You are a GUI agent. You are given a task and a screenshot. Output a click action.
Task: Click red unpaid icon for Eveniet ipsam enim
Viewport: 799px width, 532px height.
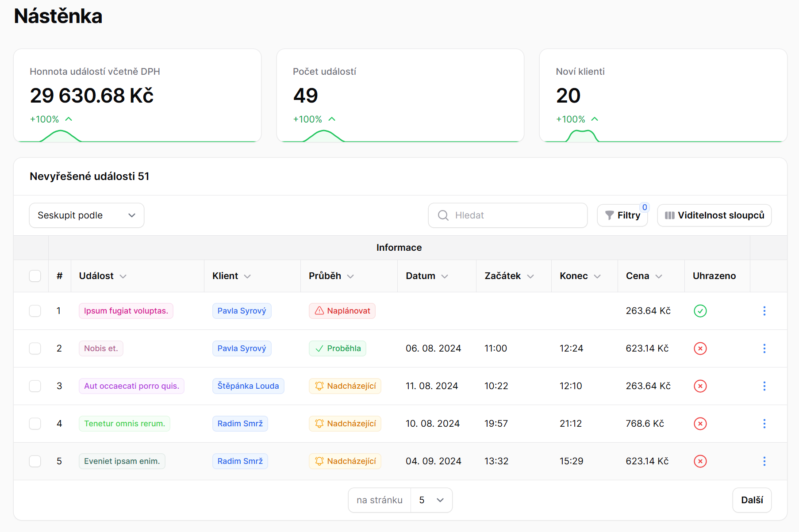pyautogui.click(x=700, y=461)
